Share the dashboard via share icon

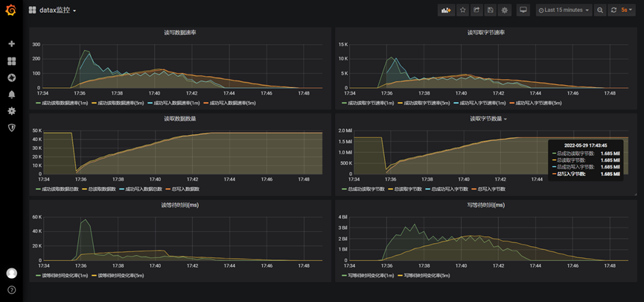coord(476,10)
